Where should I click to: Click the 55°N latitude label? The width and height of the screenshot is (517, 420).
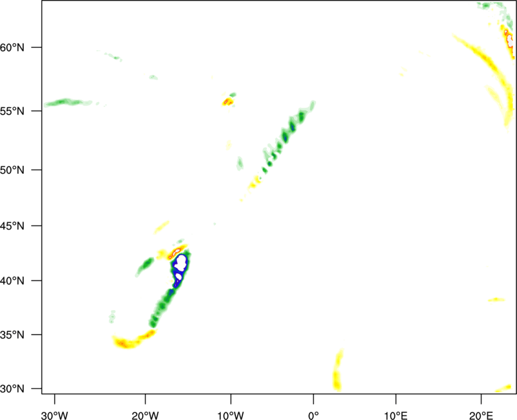point(12,111)
